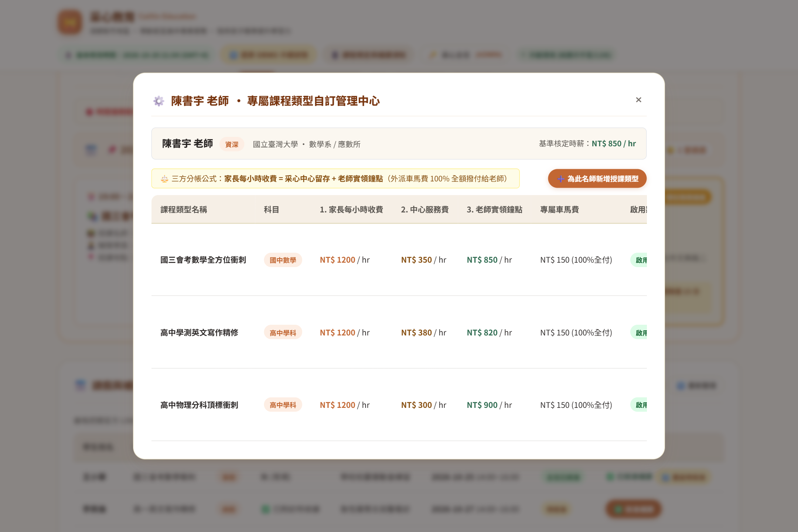Click the 2. 中心服務費 column header

(425, 209)
